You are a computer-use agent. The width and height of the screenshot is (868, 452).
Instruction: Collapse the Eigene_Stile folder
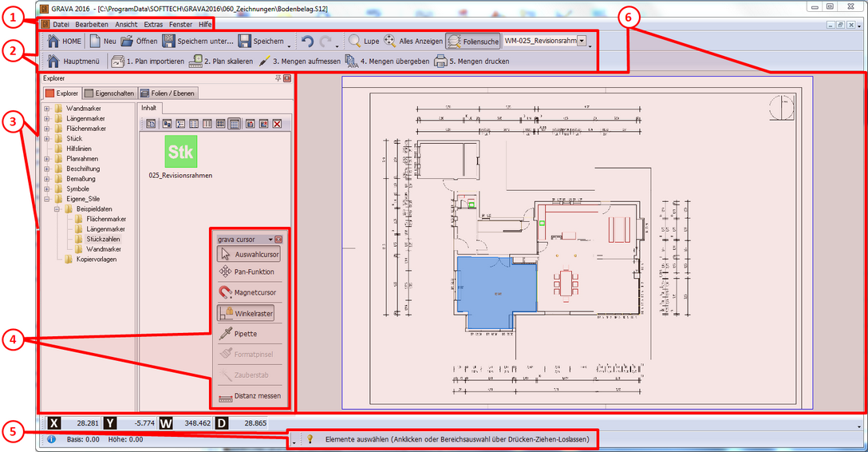pyautogui.click(x=47, y=199)
